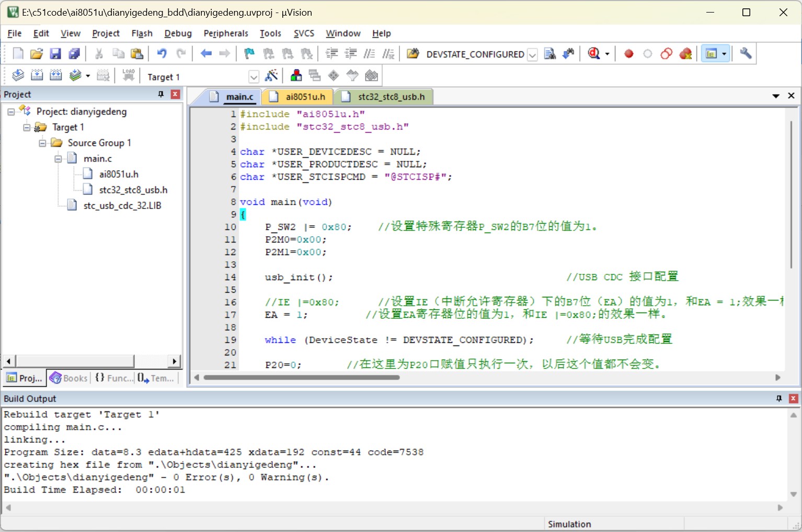The image size is (802, 532).
Task: Select stc_usb_cdc_32.LIB in the project tree
Action: pyautogui.click(x=122, y=206)
